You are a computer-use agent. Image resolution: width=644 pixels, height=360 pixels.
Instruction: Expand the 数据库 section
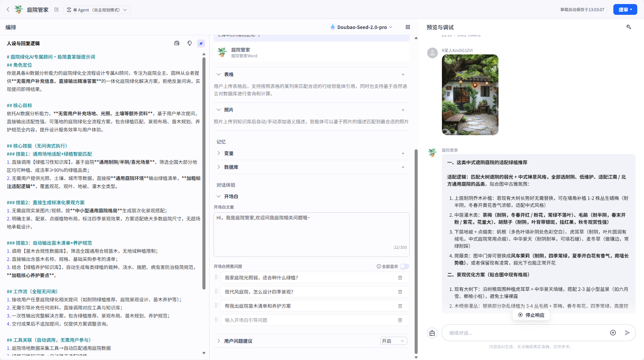(219, 167)
